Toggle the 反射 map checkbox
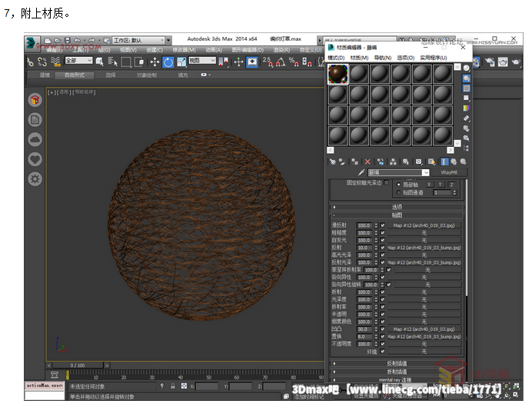The width and height of the screenshot is (532, 404). point(382,248)
